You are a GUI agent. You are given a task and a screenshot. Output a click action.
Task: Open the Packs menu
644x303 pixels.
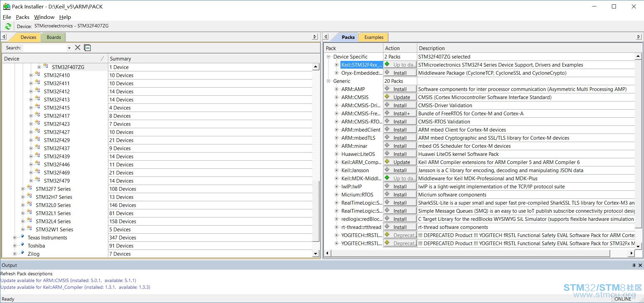tap(23, 17)
